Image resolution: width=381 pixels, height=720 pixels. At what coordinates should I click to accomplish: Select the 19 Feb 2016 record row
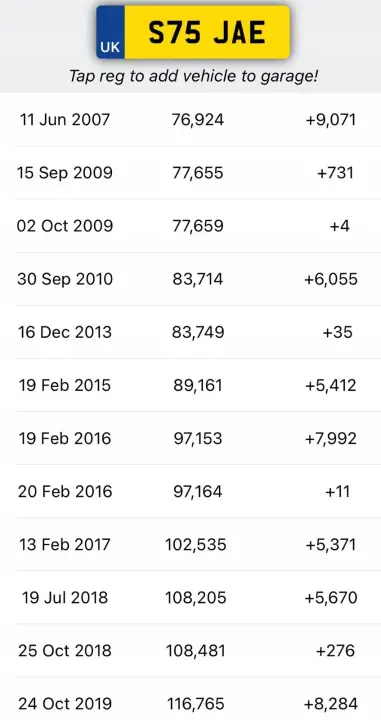point(190,439)
